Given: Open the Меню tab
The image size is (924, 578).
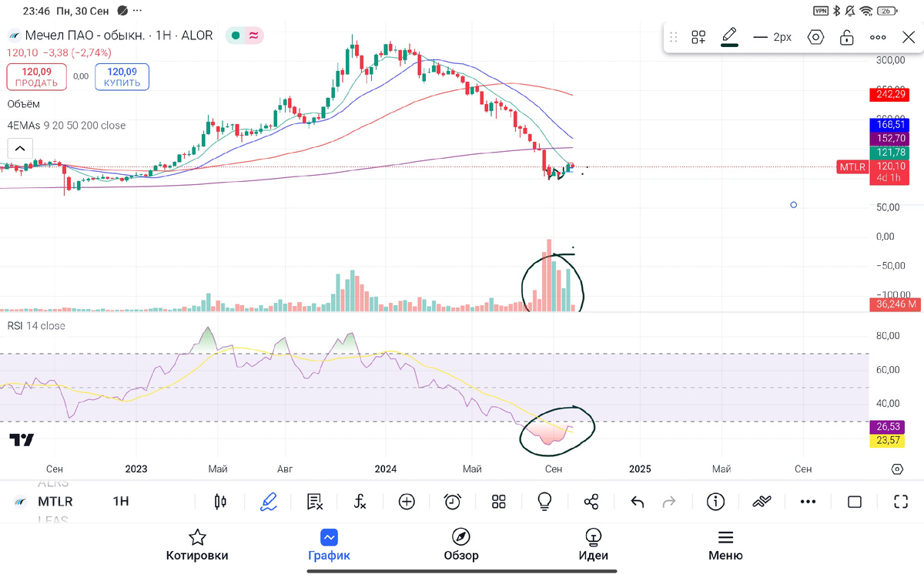Looking at the screenshot, I should click(725, 545).
